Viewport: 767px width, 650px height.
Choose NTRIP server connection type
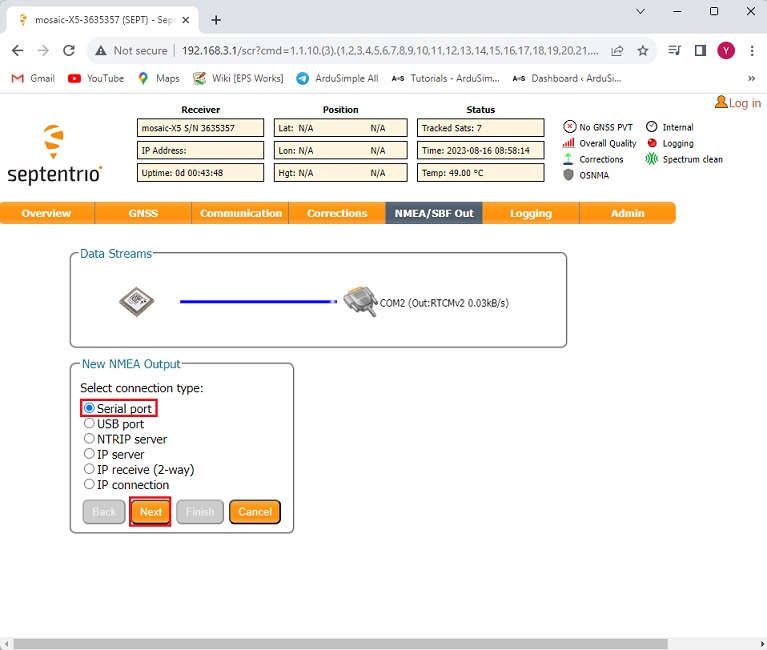pyautogui.click(x=89, y=439)
